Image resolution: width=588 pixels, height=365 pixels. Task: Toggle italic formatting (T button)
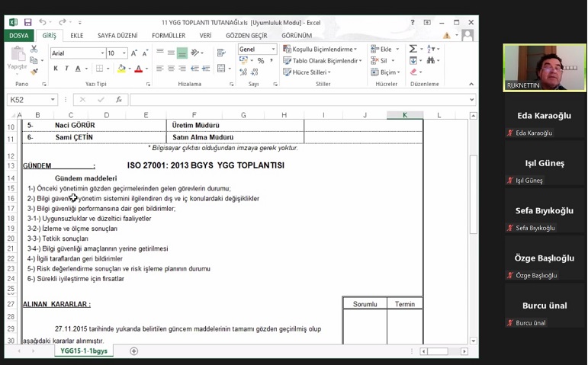click(x=66, y=69)
